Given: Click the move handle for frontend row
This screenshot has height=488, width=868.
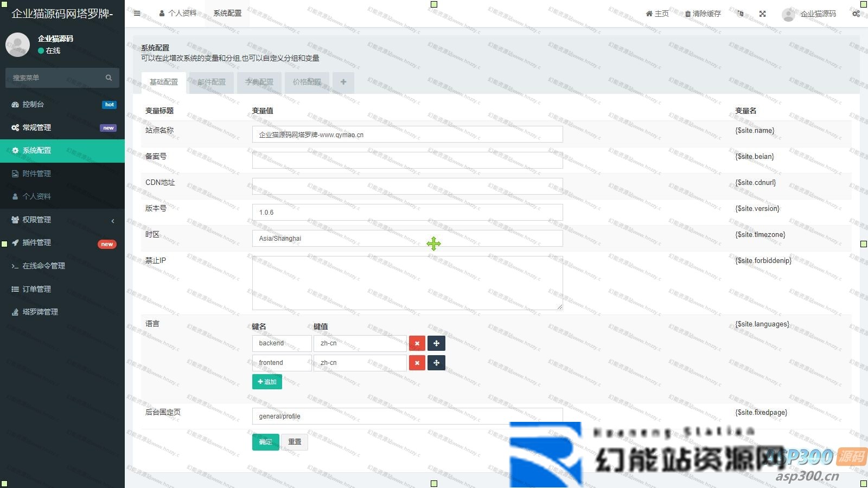Looking at the screenshot, I should 436,363.
